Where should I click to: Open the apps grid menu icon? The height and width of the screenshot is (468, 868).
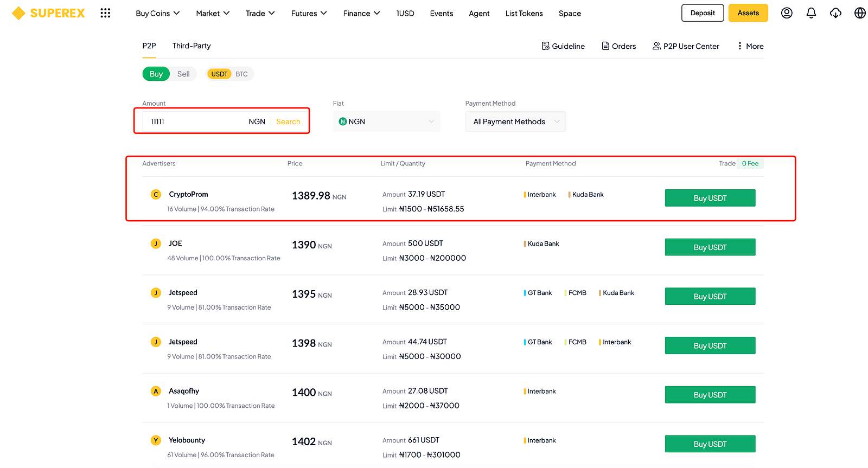(105, 13)
